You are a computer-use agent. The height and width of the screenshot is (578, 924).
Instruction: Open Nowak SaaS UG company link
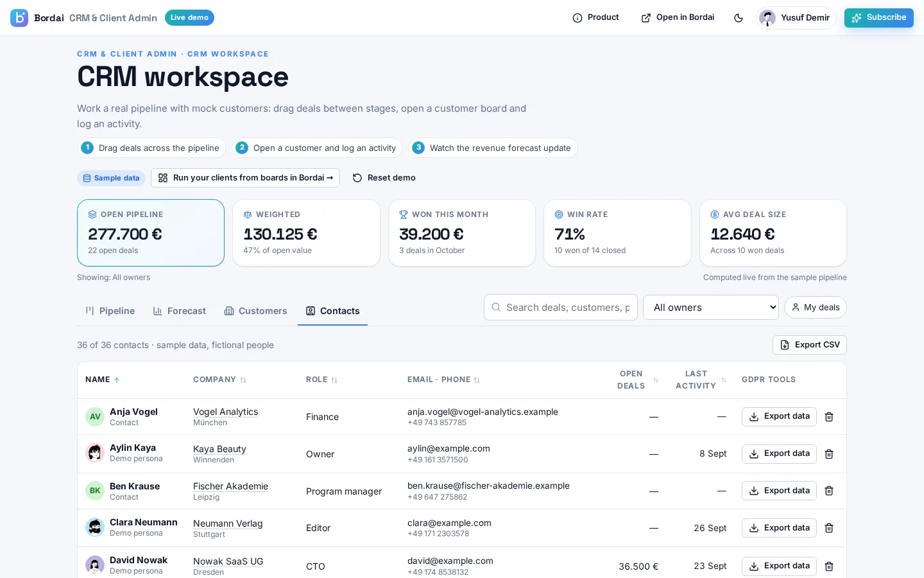[x=228, y=561]
